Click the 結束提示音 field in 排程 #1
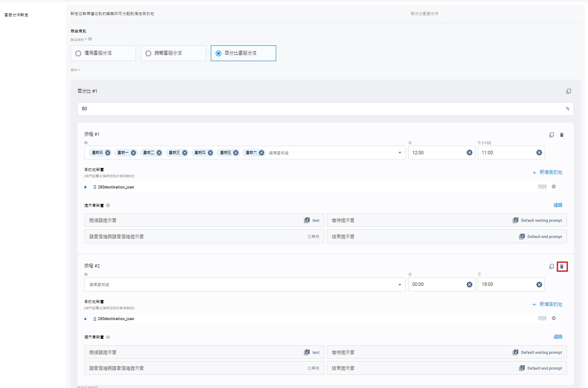 click(447, 236)
